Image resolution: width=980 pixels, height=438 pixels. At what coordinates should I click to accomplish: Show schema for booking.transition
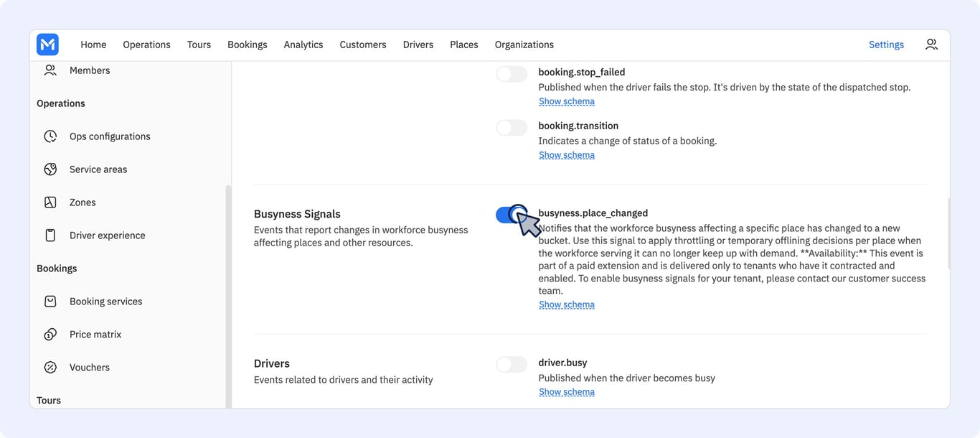point(567,155)
